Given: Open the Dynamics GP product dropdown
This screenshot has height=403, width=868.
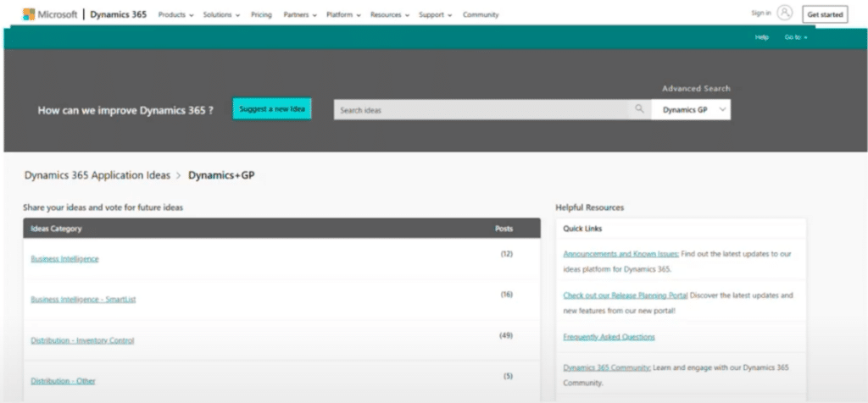Looking at the screenshot, I should coord(691,110).
